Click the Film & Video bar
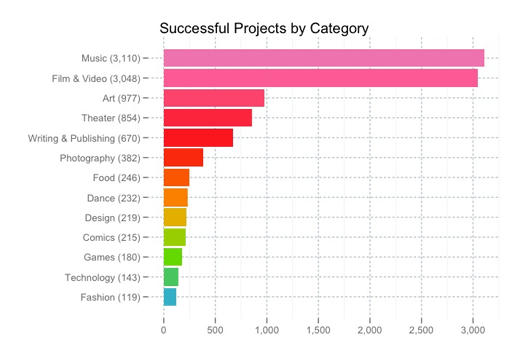520x360 pixels. (x=321, y=78)
